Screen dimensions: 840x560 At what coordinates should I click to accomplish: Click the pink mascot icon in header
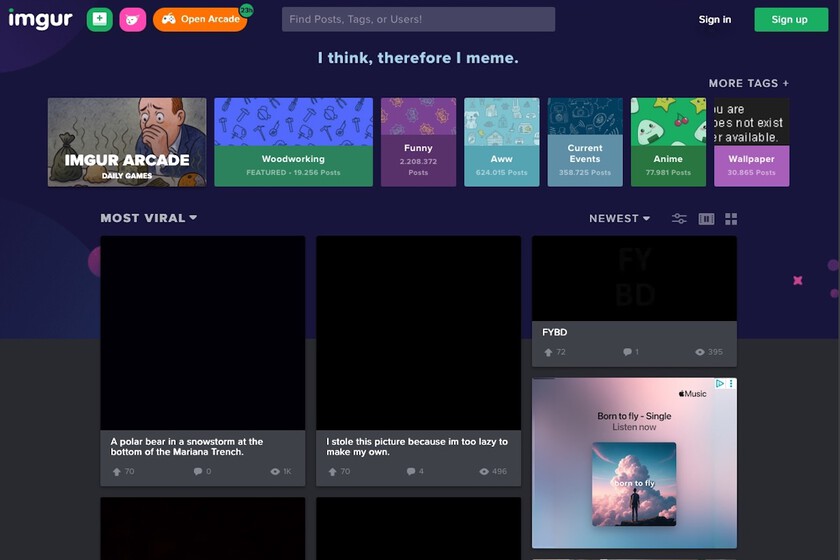(132, 19)
